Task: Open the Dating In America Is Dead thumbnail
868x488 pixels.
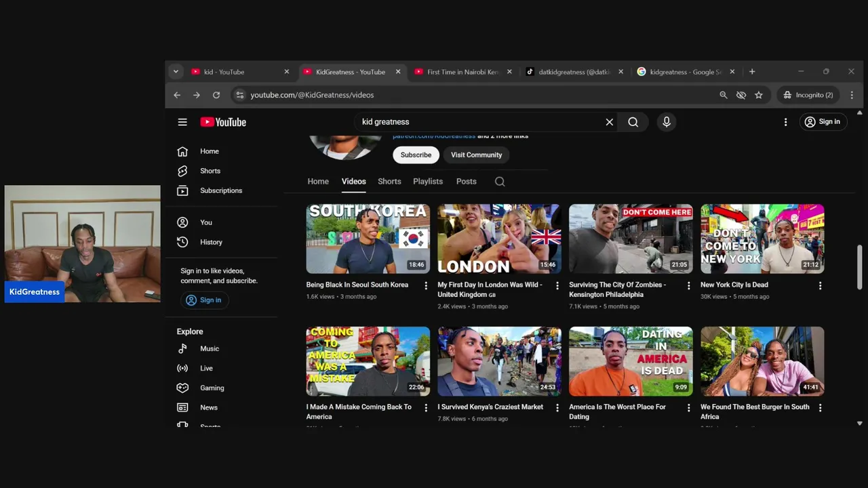Action: coord(631,361)
